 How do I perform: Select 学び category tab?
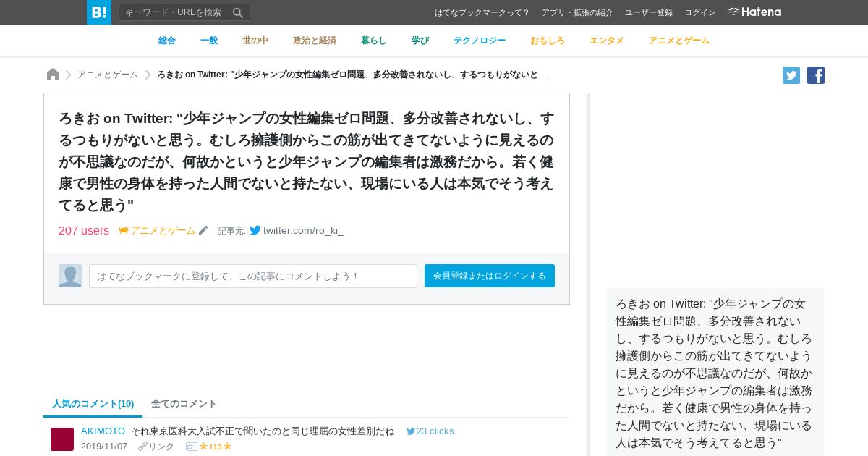(x=420, y=41)
